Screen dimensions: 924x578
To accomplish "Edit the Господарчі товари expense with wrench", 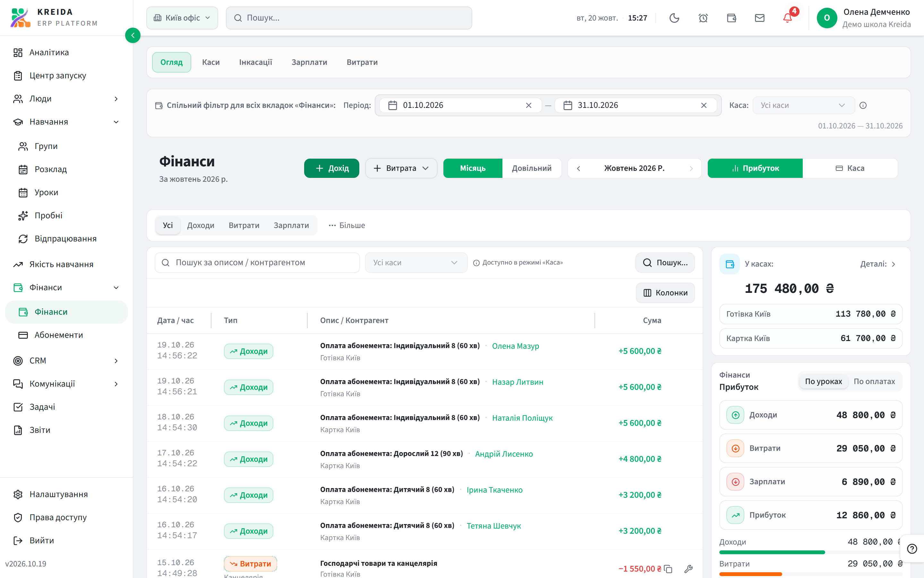I will (689, 569).
